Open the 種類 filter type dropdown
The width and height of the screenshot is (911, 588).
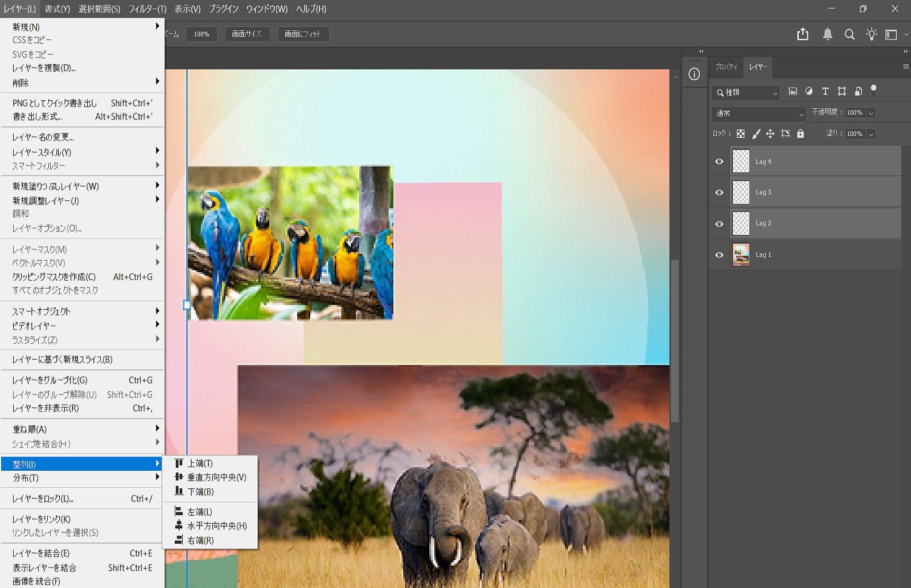click(746, 92)
